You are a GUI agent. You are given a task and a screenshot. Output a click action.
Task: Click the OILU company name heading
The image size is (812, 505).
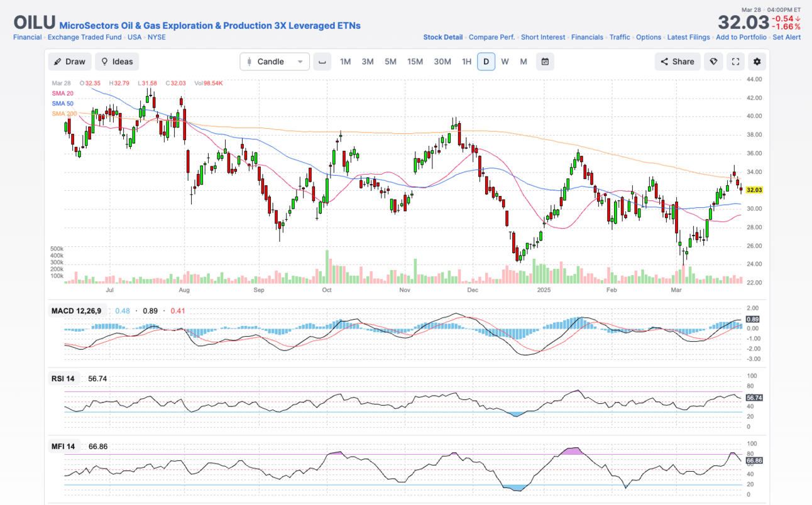click(210, 26)
